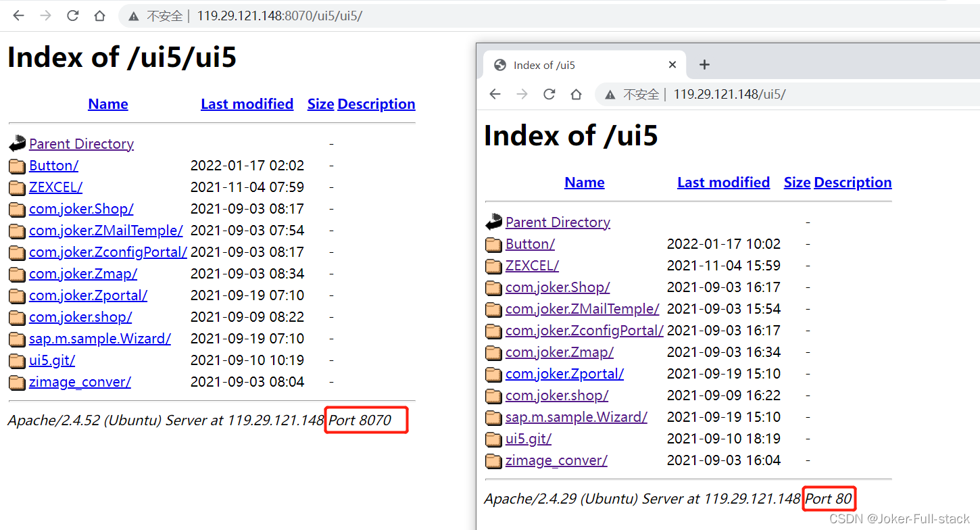This screenshot has height=530, width=980.
Task: Open Button/ folder in right listing
Action: (530, 244)
